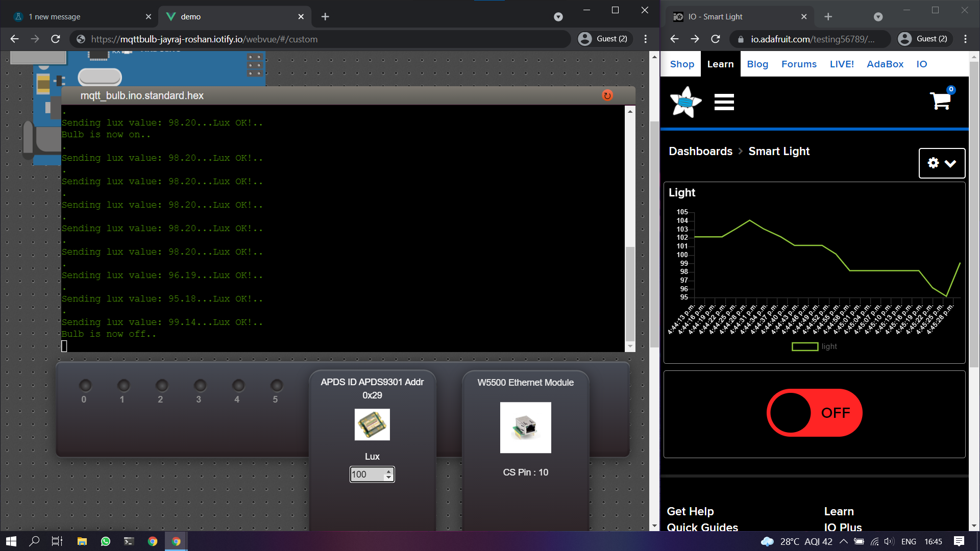Toggle LED pin 0 indicator
The height and width of the screenshot is (551, 980).
coord(85,385)
